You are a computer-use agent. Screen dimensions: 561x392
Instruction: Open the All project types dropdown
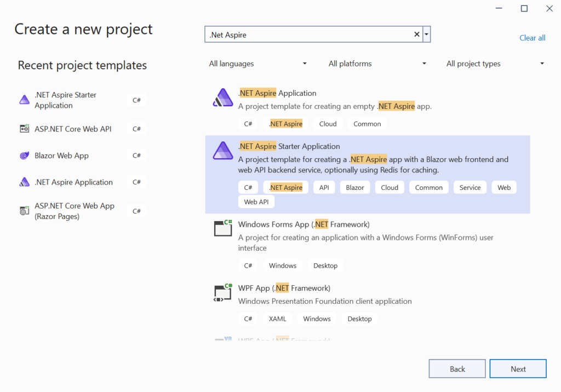(493, 64)
